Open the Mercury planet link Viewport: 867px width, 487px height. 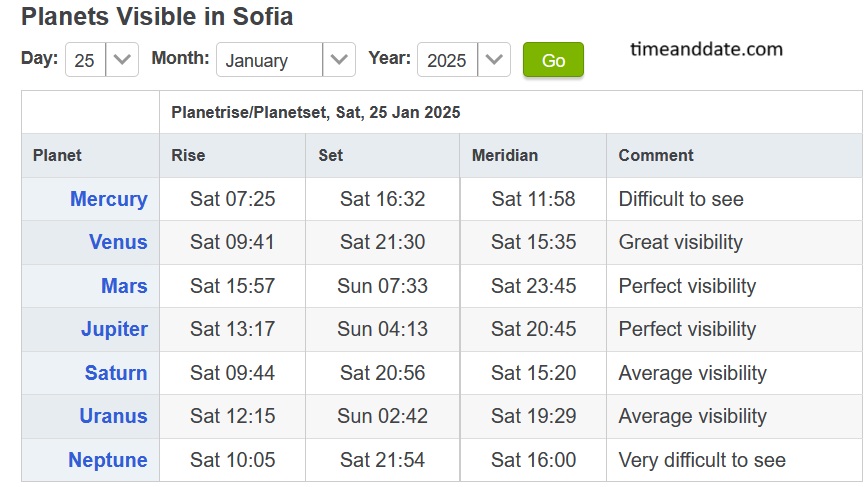coord(108,199)
